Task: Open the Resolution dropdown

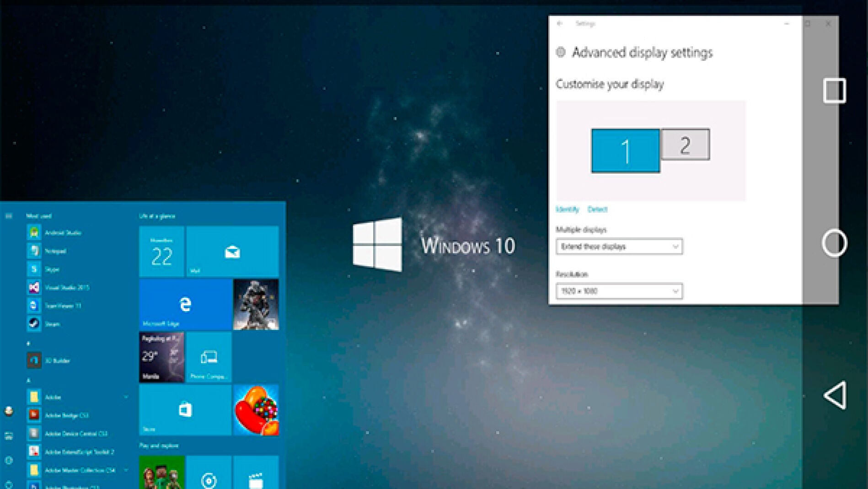Action: pyautogui.click(x=619, y=291)
